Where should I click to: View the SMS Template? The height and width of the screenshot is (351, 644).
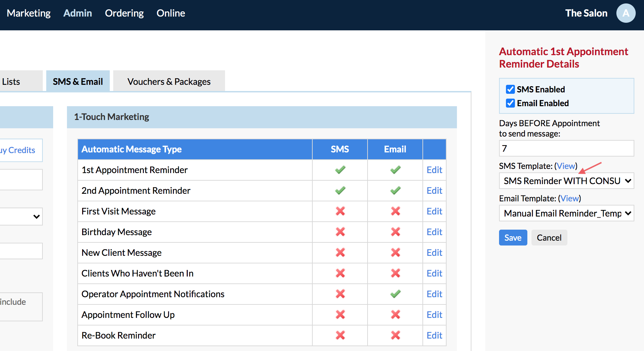click(x=566, y=166)
